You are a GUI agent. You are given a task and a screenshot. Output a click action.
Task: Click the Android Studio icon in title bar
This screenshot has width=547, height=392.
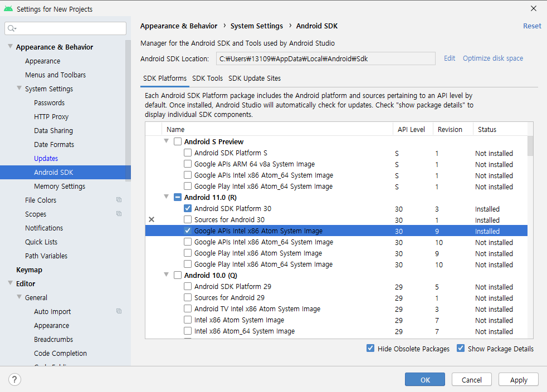8,9
